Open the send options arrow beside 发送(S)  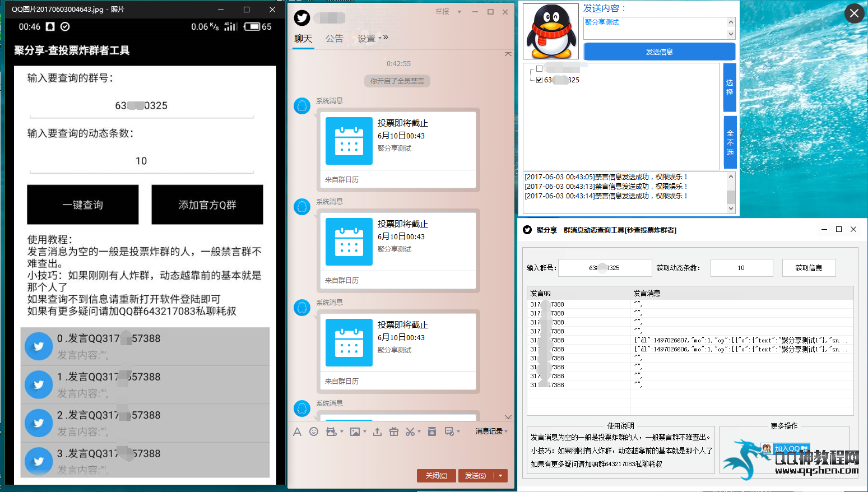click(500, 476)
